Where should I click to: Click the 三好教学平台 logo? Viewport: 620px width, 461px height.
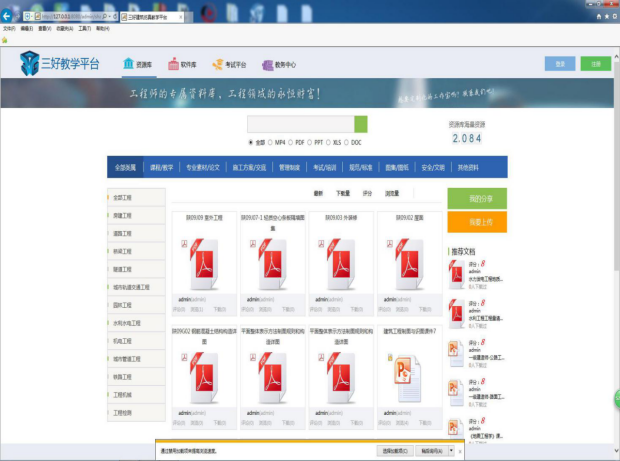coord(61,64)
